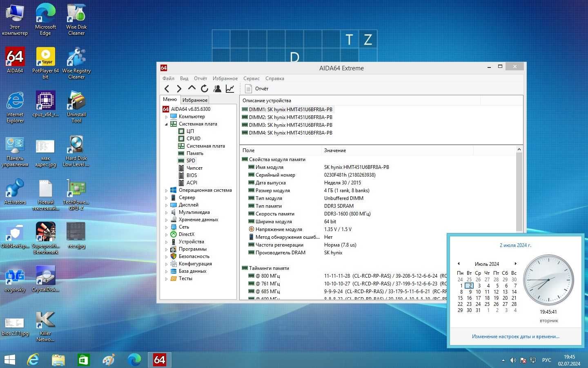Open the Сервис menu
Screen dimensions: 588x368
252,79
